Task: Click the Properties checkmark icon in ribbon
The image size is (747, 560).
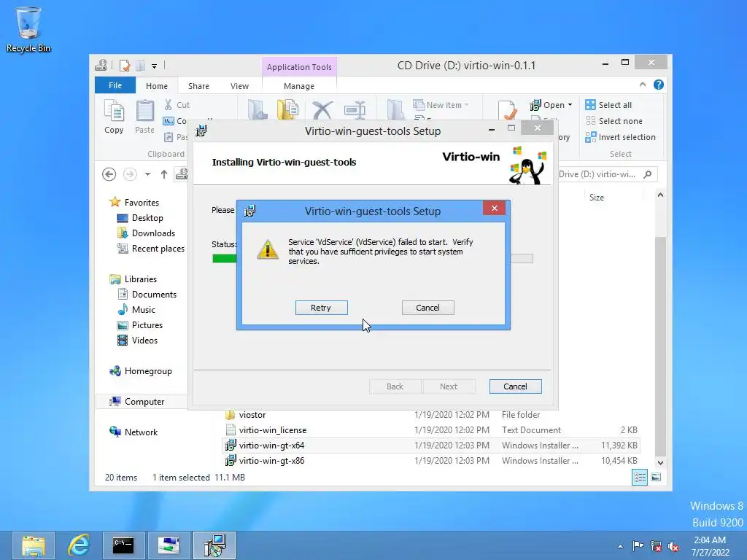Action: click(x=508, y=110)
